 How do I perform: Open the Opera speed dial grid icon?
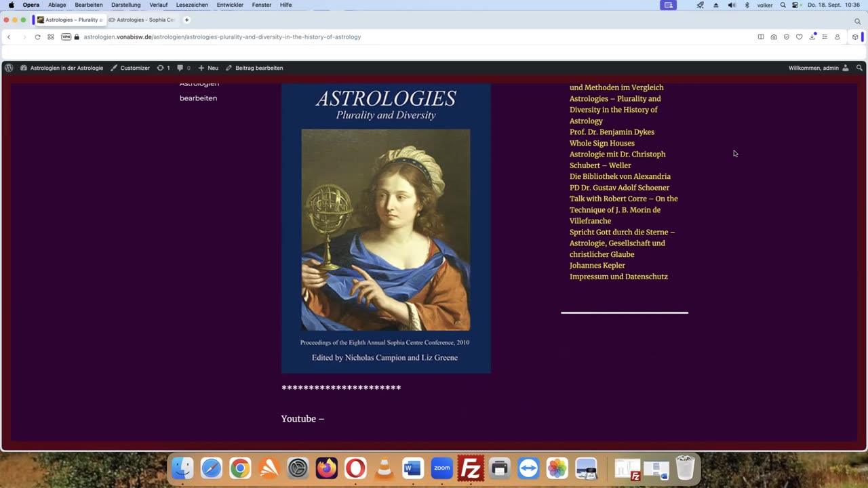coord(51,37)
